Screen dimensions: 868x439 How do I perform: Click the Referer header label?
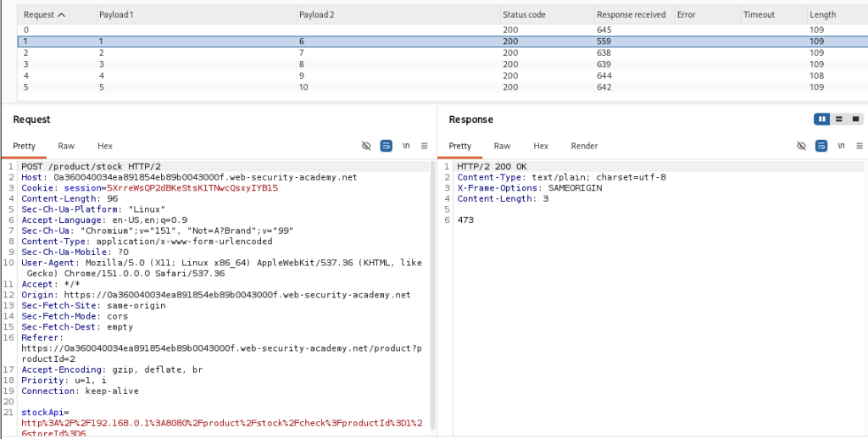coord(42,337)
